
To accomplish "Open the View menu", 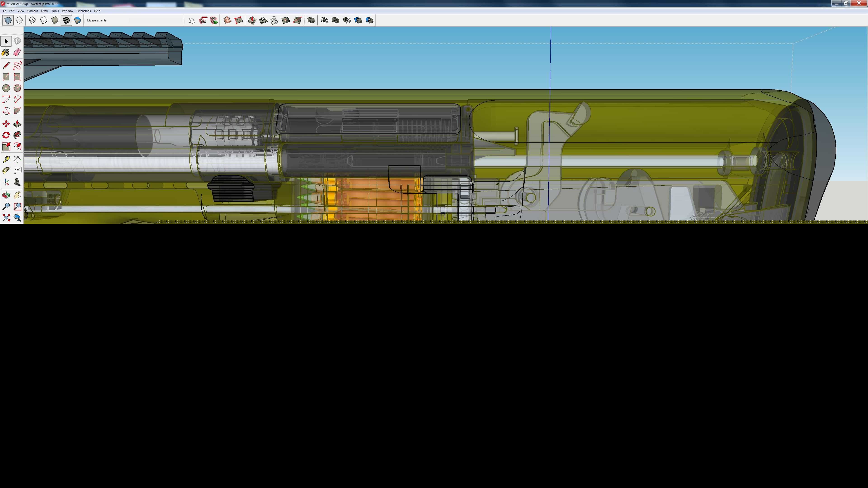I will tap(21, 11).
